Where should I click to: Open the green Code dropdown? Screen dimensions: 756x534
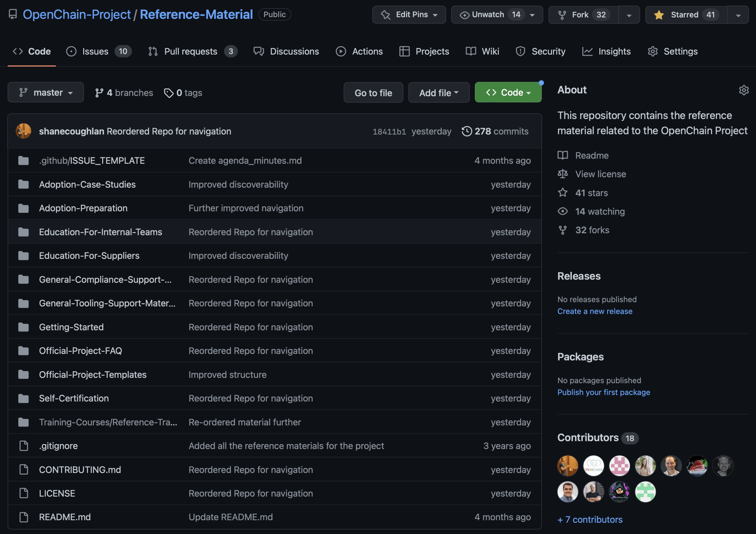tap(508, 92)
